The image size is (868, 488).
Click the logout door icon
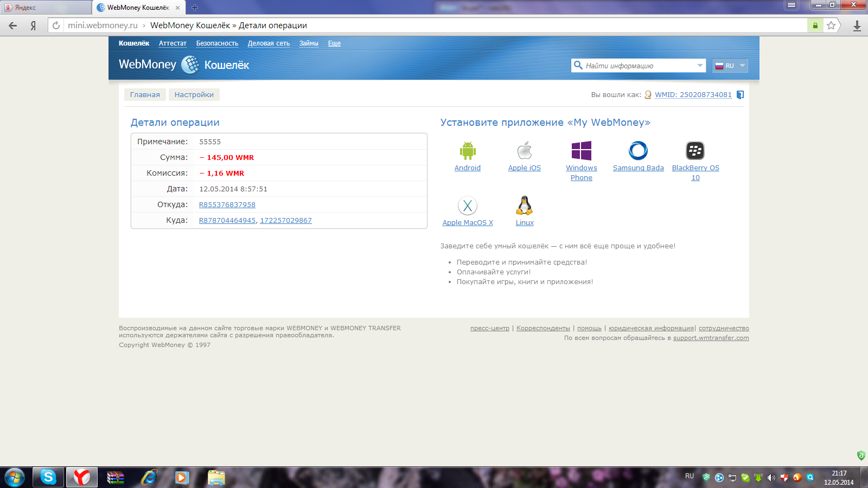[740, 95]
